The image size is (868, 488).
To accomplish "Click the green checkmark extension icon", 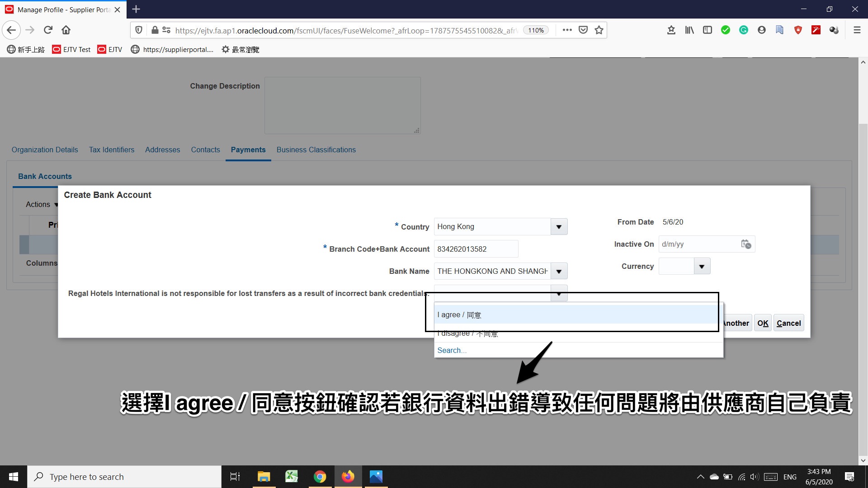I will click(726, 30).
